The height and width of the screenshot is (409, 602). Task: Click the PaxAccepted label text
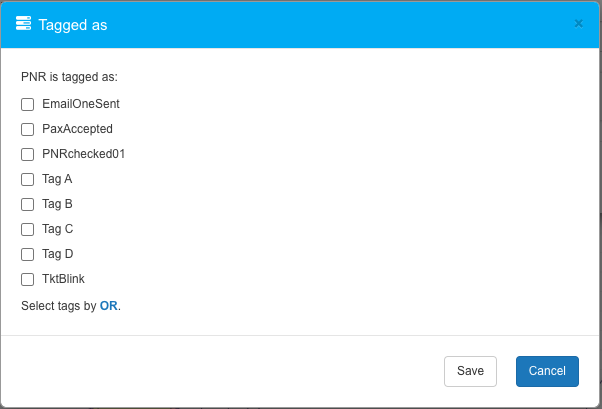pyautogui.click(x=77, y=129)
